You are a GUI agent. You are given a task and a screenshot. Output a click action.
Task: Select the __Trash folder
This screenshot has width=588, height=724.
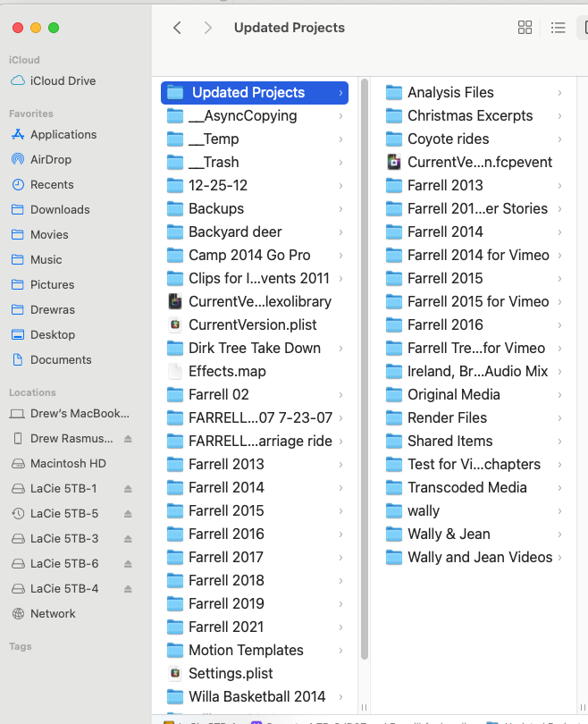point(255,162)
